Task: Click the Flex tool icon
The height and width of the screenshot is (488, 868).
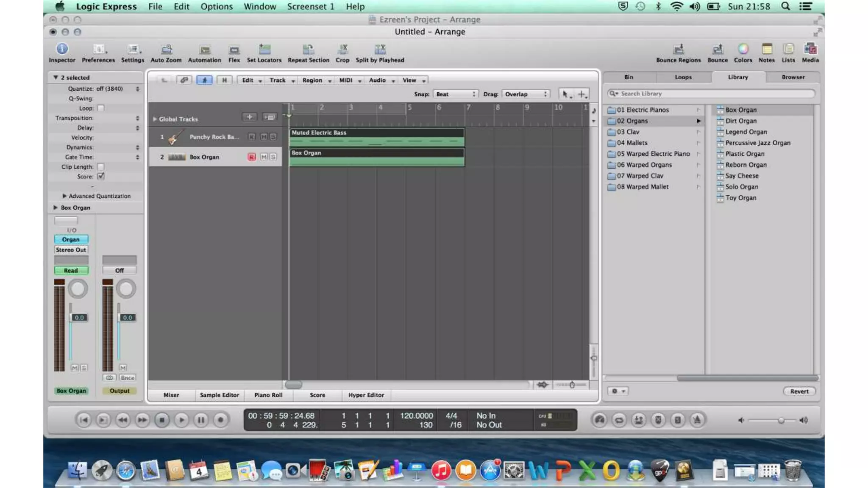Action: point(234,50)
